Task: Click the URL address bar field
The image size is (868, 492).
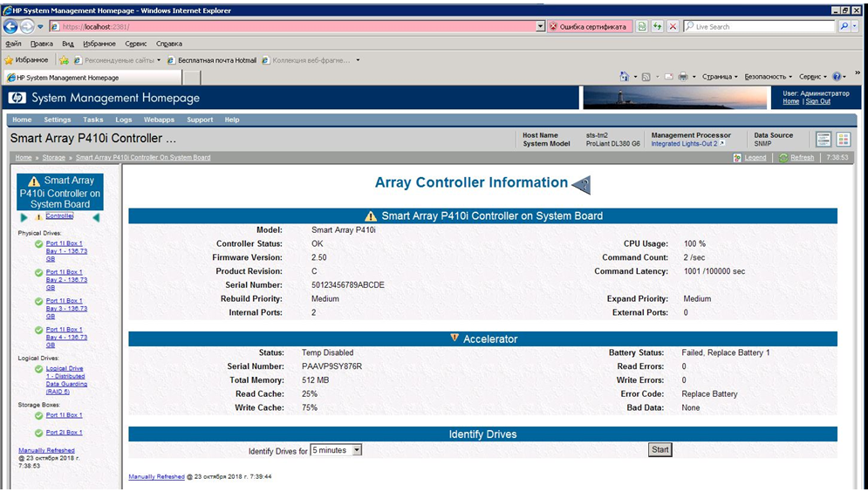Action: click(293, 26)
